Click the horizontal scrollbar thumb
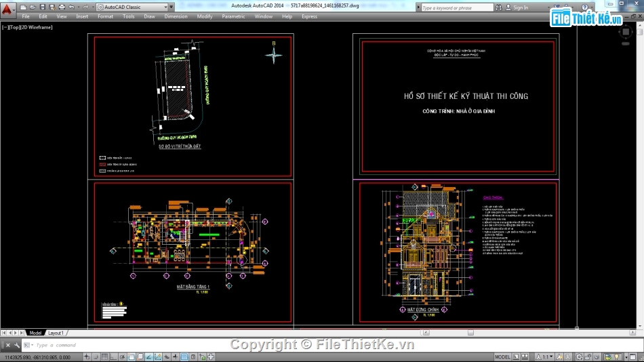 470,333
